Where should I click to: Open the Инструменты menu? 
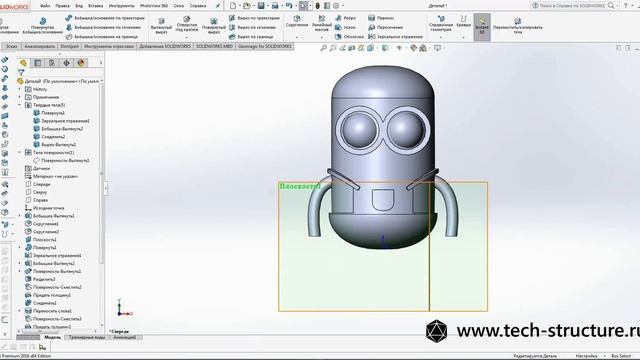122,6
